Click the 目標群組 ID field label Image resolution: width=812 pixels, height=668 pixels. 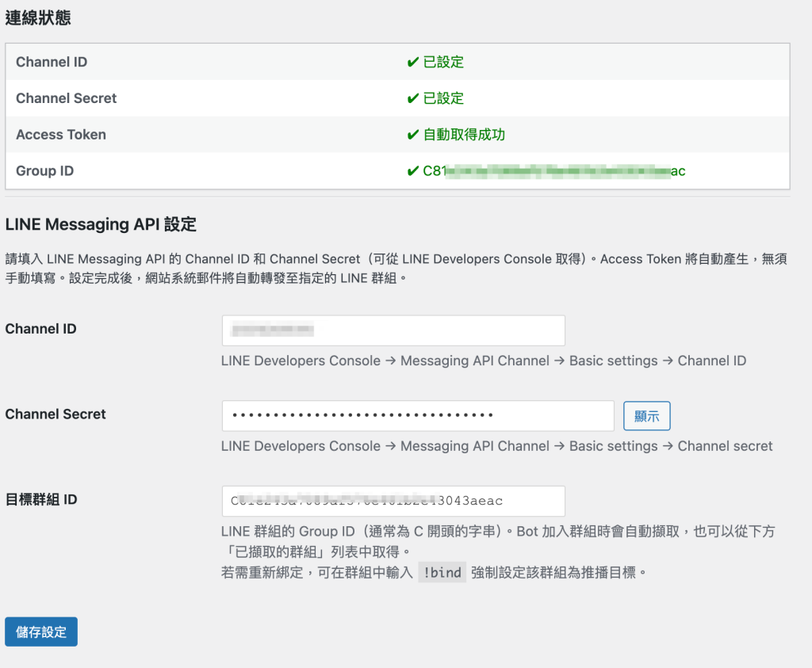click(x=41, y=499)
